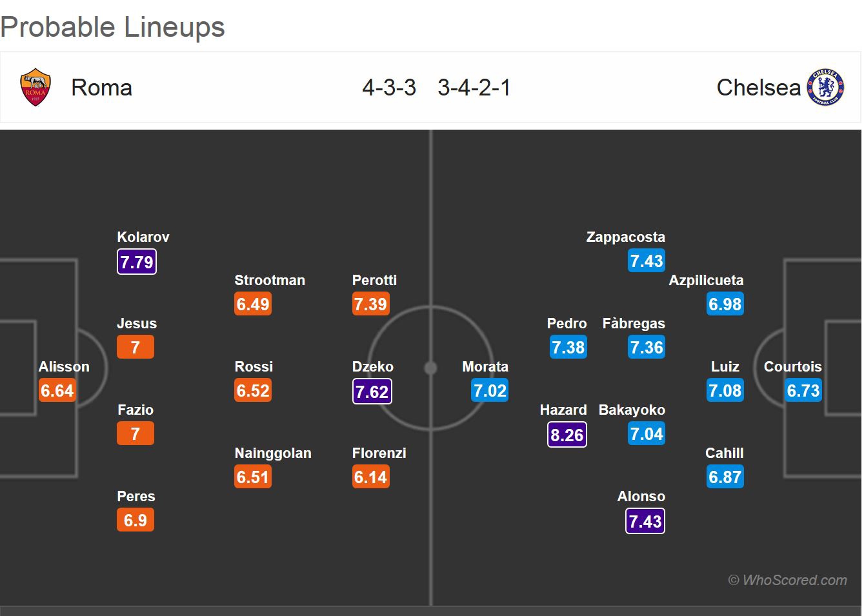Click Alonso's 7.43 rating badge
This screenshot has height=616, width=864.
click(645, 521)
